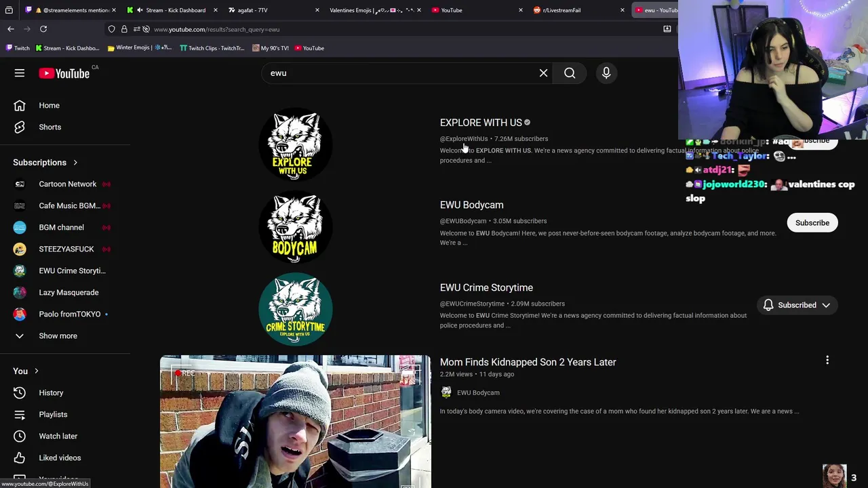The image size is (868, 488).
Task: Open STEEZYASFUCK subscription
Action: pos(65,249)
